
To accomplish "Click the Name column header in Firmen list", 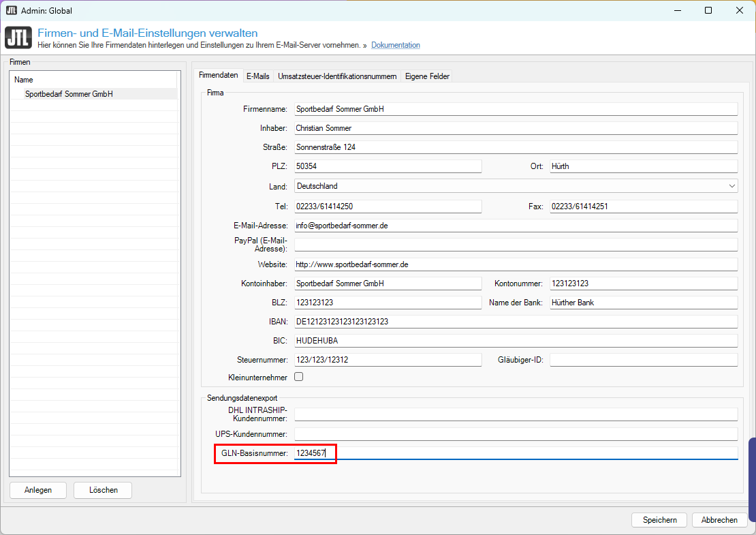I will tap(95, 80).
